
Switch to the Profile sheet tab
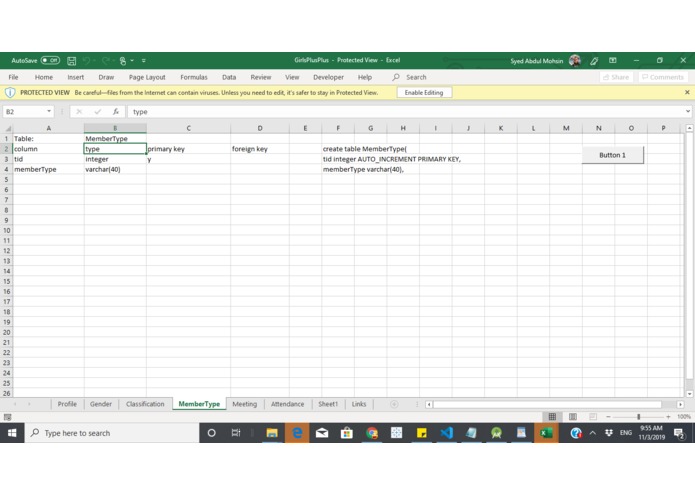click(x=67, y=404)
